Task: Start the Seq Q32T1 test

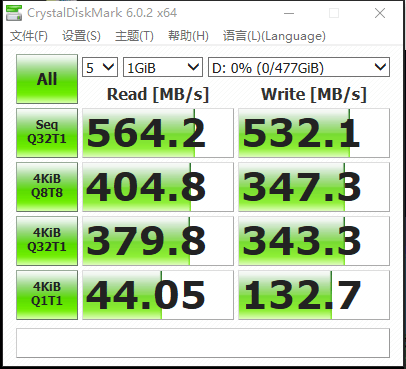Action: coord(47,133)
